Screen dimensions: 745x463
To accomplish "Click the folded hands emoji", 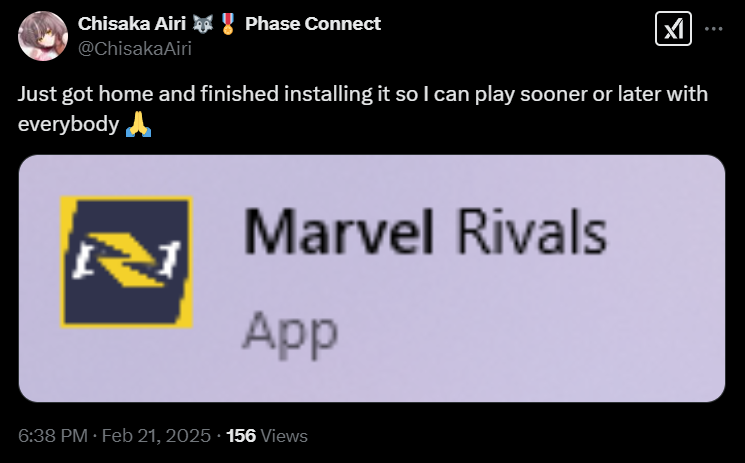I will [x=138, y=125].
